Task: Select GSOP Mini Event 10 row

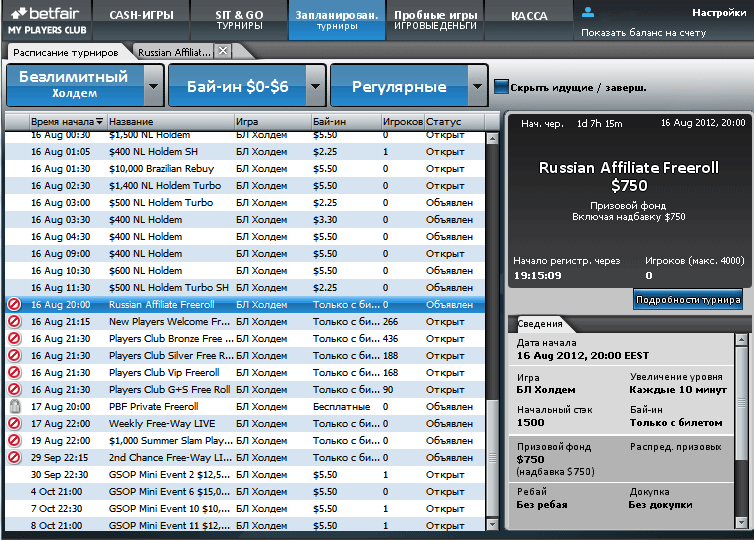Action: coord(245,508)
